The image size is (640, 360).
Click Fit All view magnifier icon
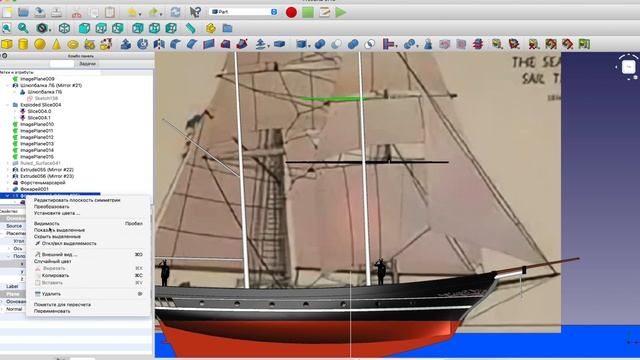pyautogui.click(x=7, y=28)
